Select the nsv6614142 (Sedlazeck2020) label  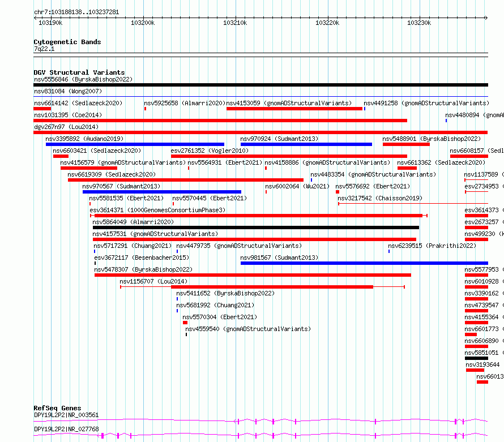78,103
